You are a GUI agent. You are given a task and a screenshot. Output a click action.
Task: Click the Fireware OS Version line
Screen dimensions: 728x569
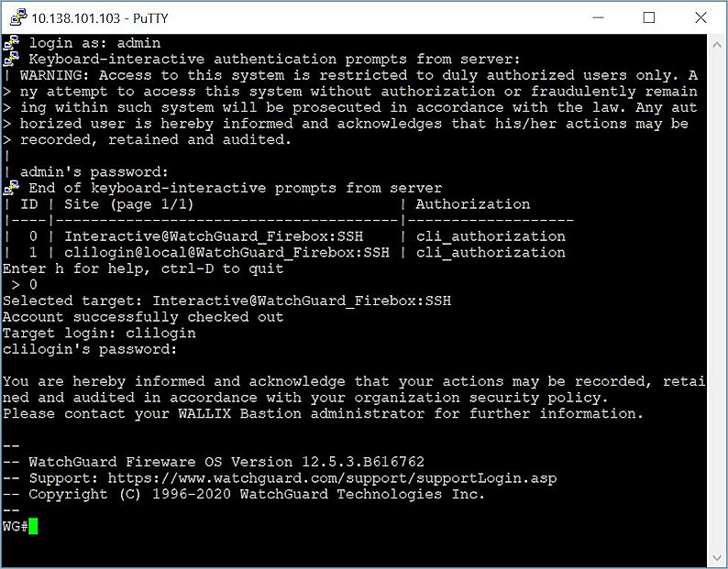[x=226, y=462]
